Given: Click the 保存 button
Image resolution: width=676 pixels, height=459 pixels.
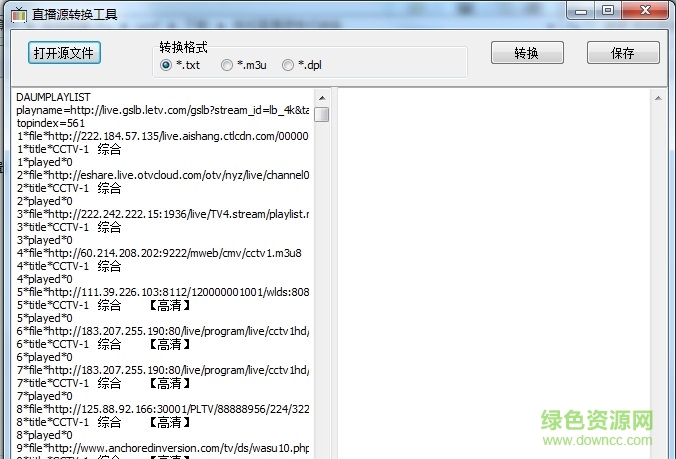Looking at the screenshot, I should 622,53.
